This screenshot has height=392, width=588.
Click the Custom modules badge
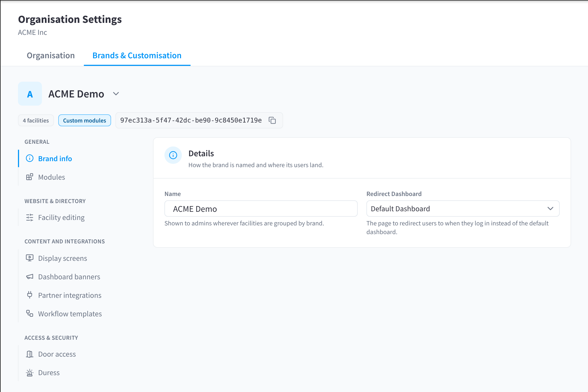coord(85,120)
